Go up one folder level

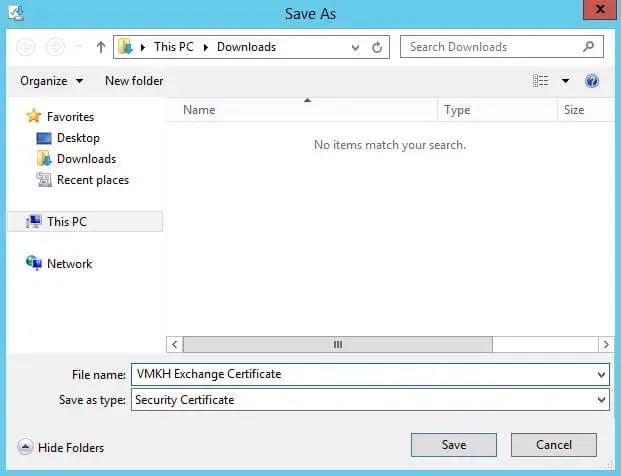click(101, 47)
